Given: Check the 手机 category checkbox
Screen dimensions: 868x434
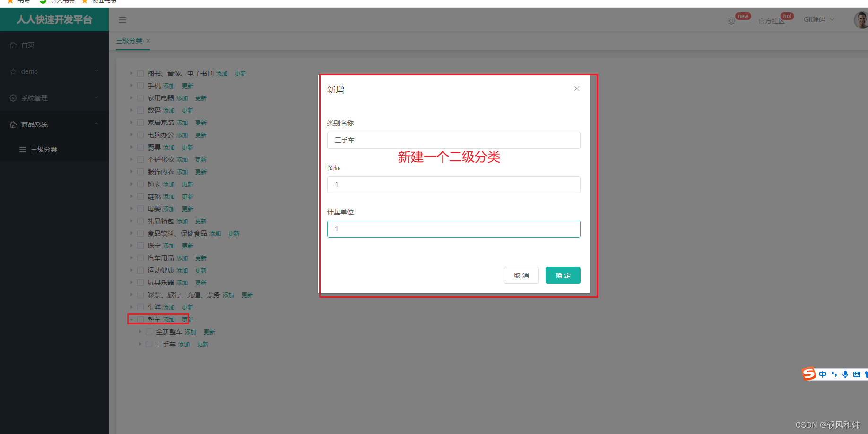Looking at the screenshot, I should 140,86.
